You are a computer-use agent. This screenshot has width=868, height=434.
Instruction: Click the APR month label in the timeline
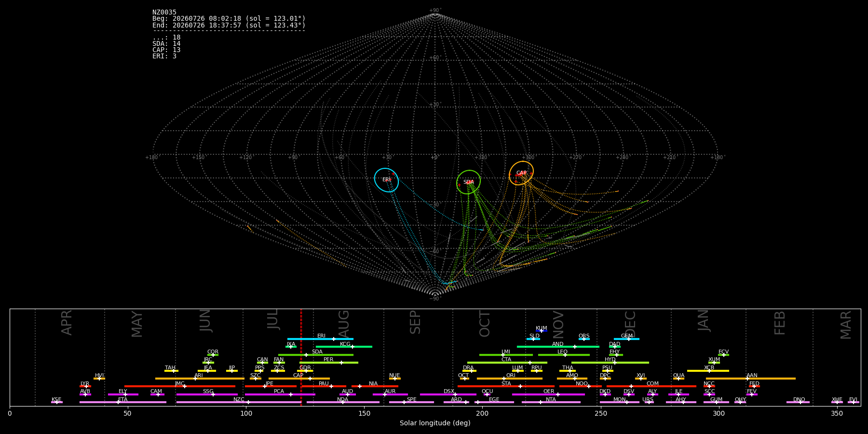(67, 323)
